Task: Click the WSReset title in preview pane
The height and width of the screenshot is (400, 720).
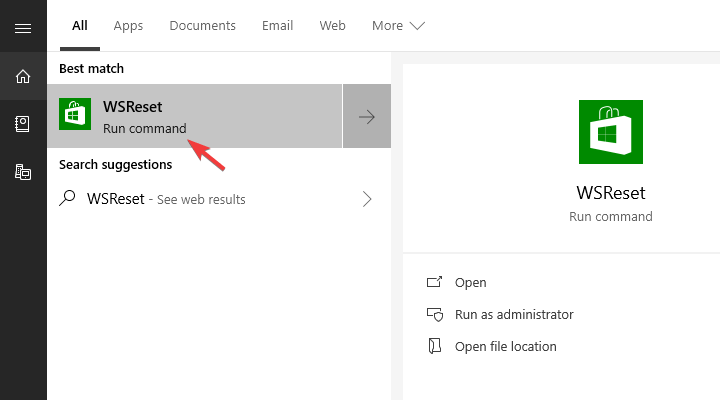Action: coord(611,193)
